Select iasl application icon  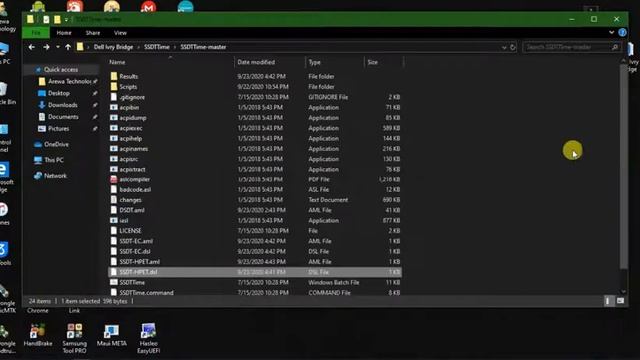click(114, 220)
